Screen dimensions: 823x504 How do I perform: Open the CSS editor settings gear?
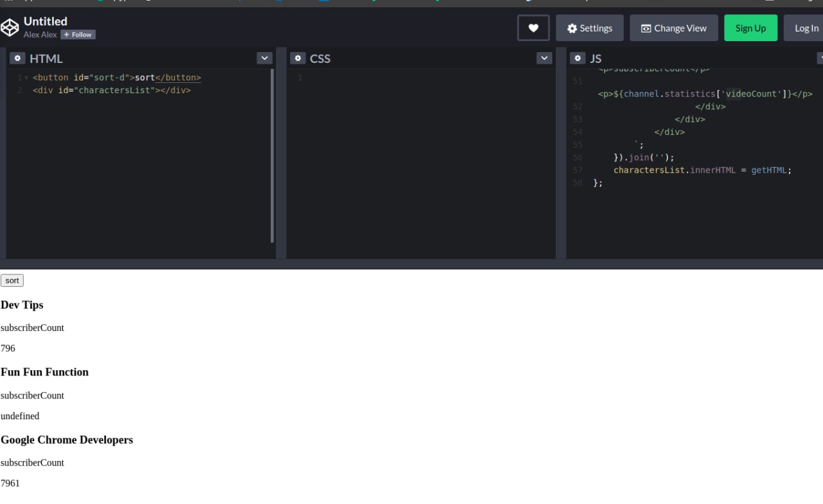(298, 58)
